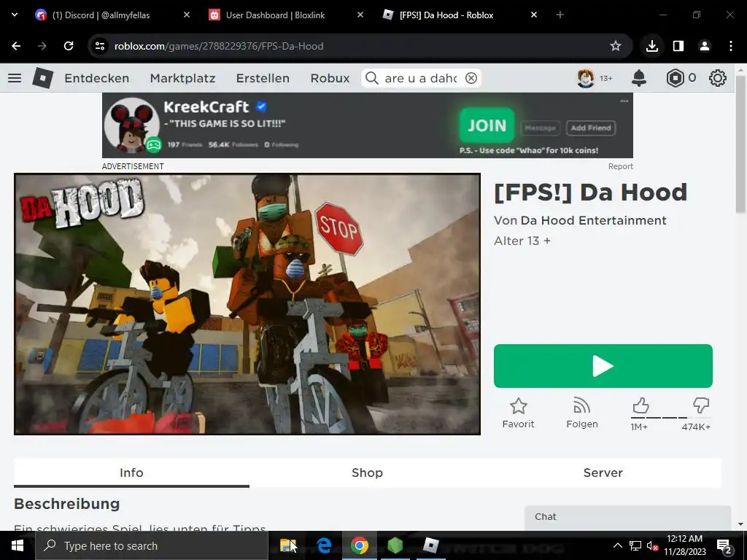Open the green cube app in taskbar
The image size is (747, 560).
coord(395,545)
